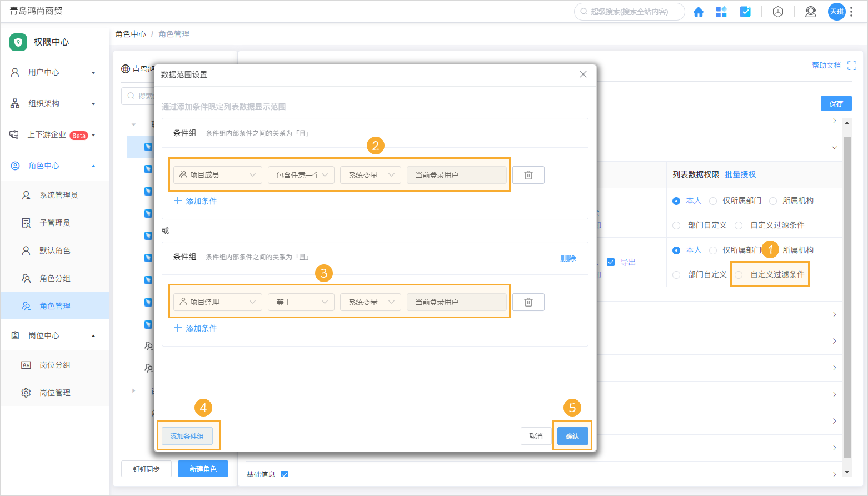Click the 超级搜索 search input
This screenshot has height=496, width=868.
(x=628, y=11)
